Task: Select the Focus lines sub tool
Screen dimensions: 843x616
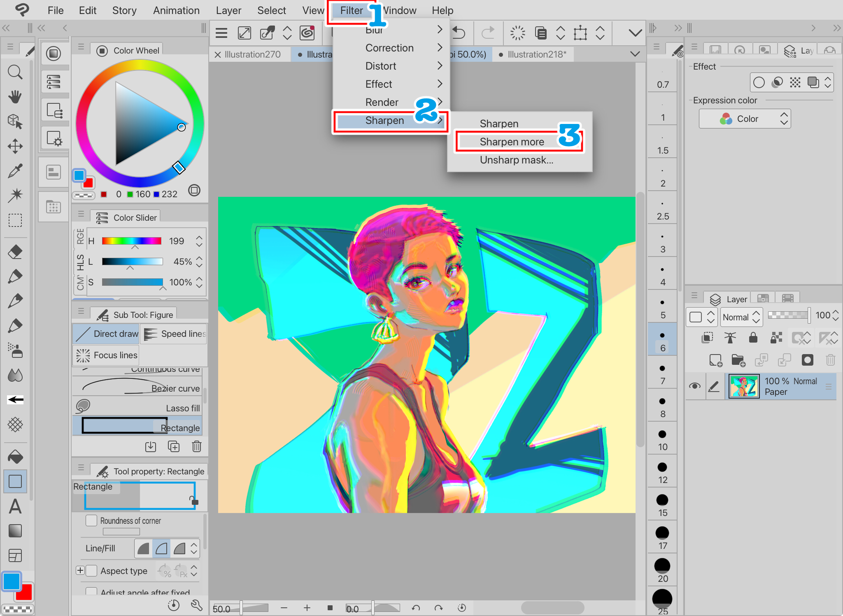Action: point(106,355)
